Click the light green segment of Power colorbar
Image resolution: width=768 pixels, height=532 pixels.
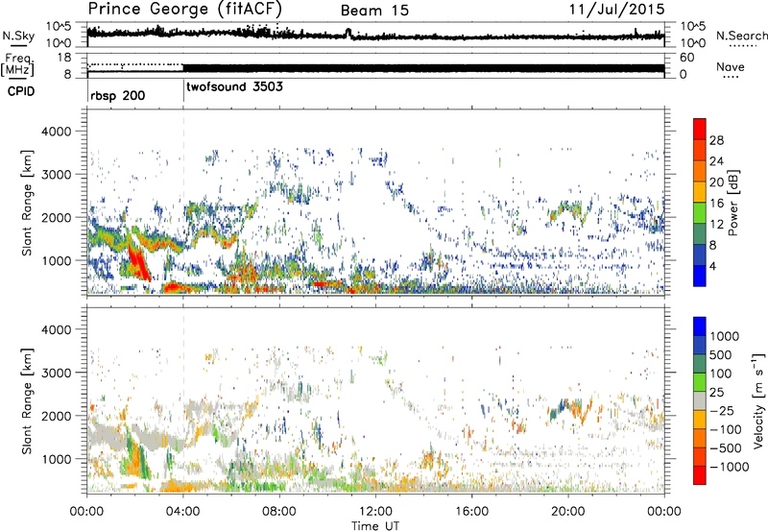click(700, 212)
